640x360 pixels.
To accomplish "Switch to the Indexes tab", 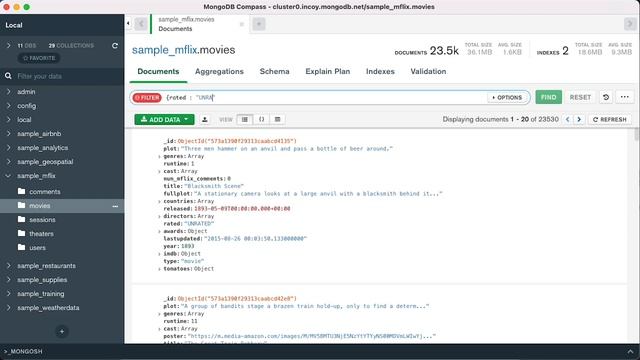I will coord(380,71).
